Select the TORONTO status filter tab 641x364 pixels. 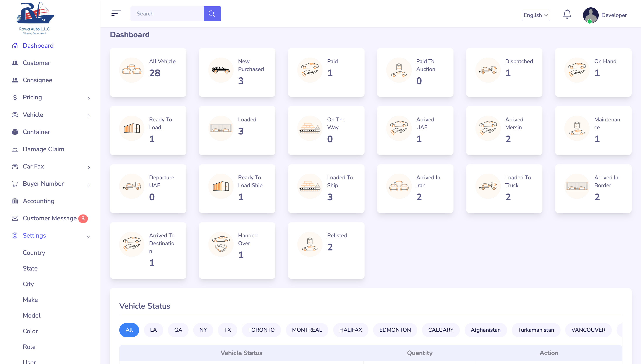tap(261, 330)
